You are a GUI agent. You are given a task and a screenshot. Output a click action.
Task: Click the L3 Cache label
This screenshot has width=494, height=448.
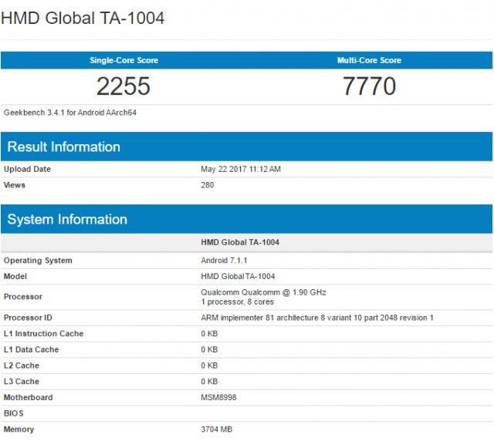(22, 382)
